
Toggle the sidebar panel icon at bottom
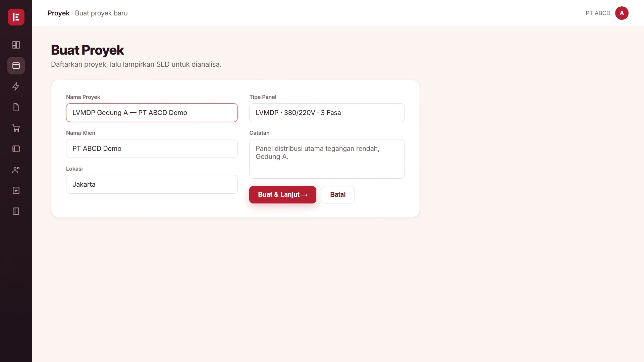point(16,211)
